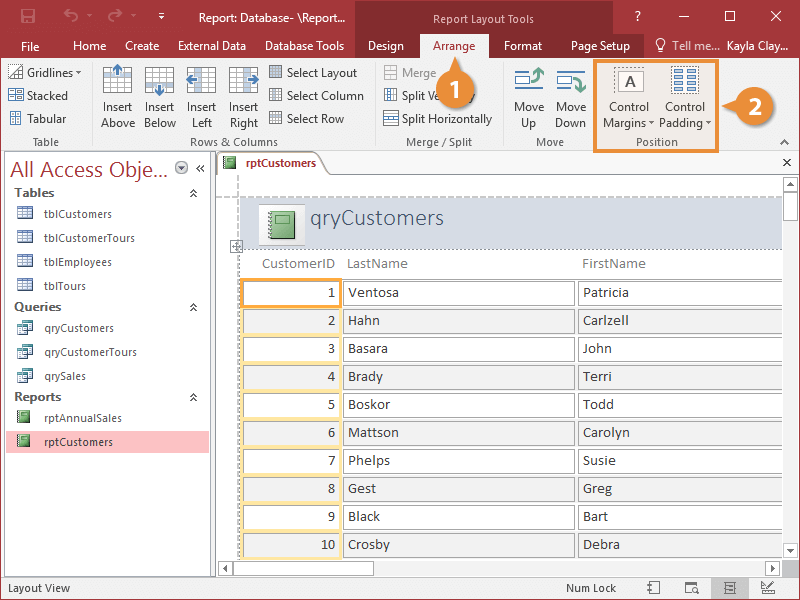Image resolution: width=800 pixels, height=600 pixels.
Task: Select rptCustomers report in navigation pane
Action: pos(107,442)
